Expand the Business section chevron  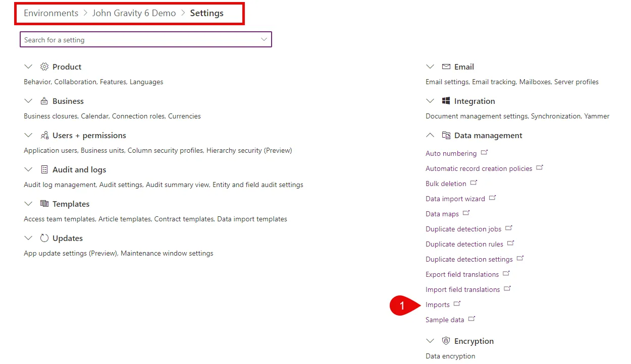click(28, 101)
